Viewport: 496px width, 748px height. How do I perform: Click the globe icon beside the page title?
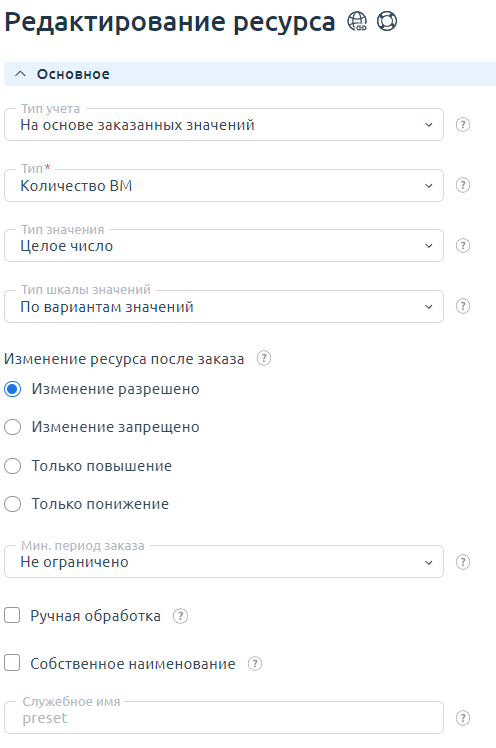[357, 21]
